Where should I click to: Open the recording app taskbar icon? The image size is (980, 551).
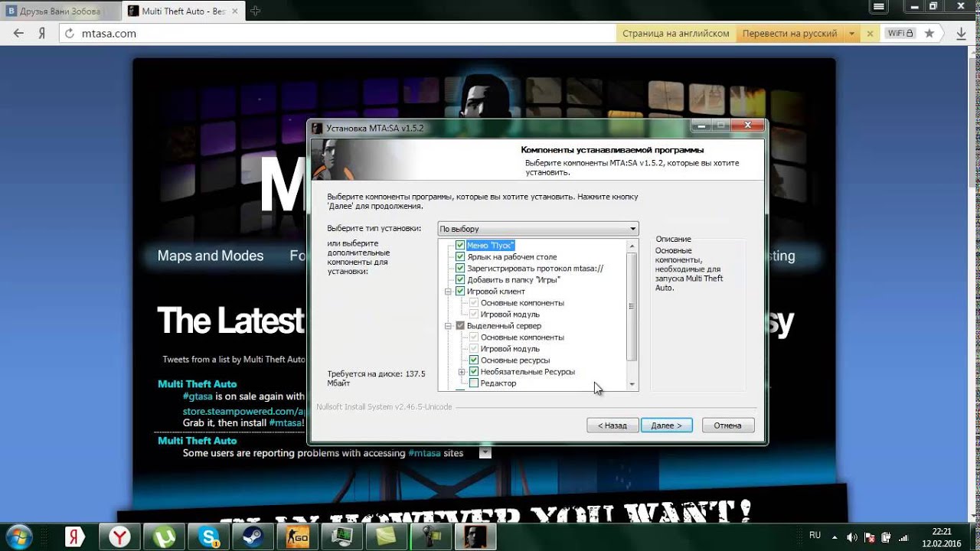click(x=430, y=536)
